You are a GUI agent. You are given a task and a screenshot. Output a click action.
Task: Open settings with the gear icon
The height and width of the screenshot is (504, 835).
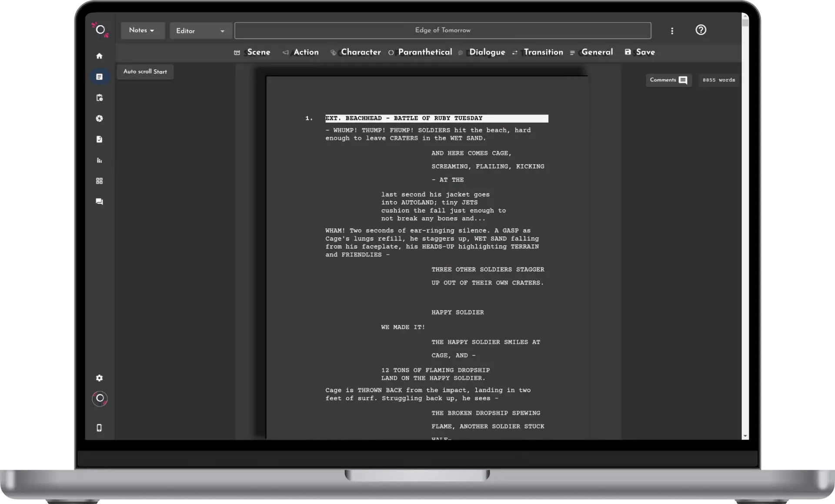tap(99, 378)
